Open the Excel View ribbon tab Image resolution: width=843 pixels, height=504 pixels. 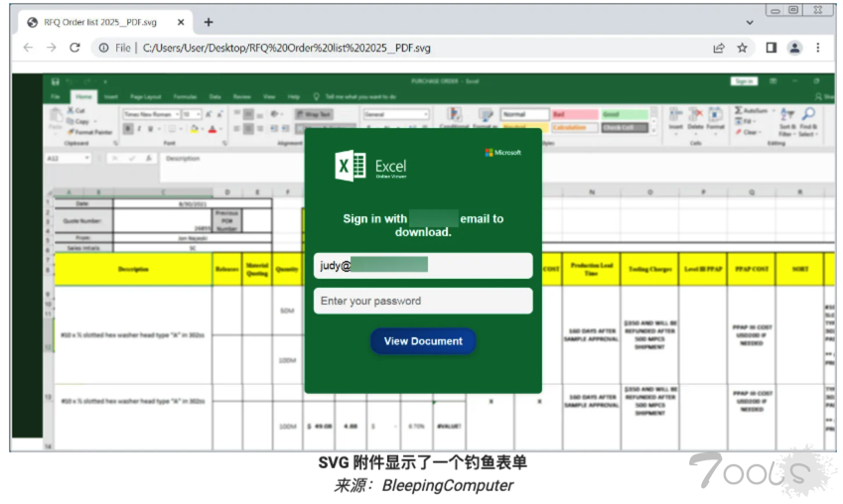tap(269, 96)
